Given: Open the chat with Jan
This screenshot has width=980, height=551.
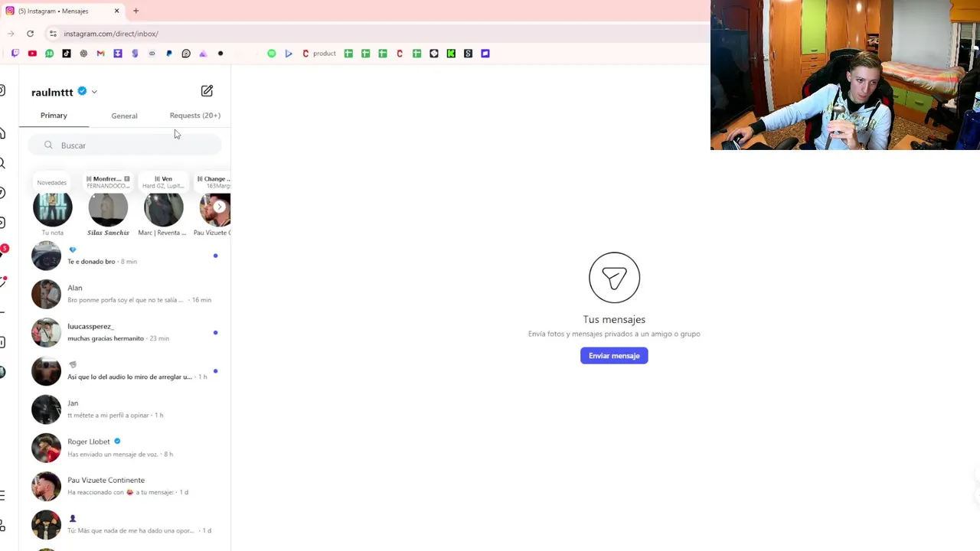Looking at the screenshot, I should (125, 409).
